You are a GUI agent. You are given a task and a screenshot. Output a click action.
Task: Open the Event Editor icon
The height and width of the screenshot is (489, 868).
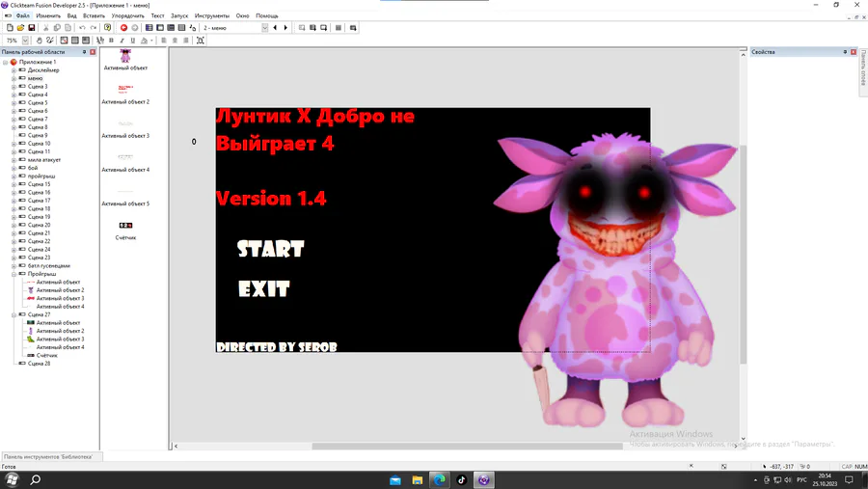click(171, 28)
